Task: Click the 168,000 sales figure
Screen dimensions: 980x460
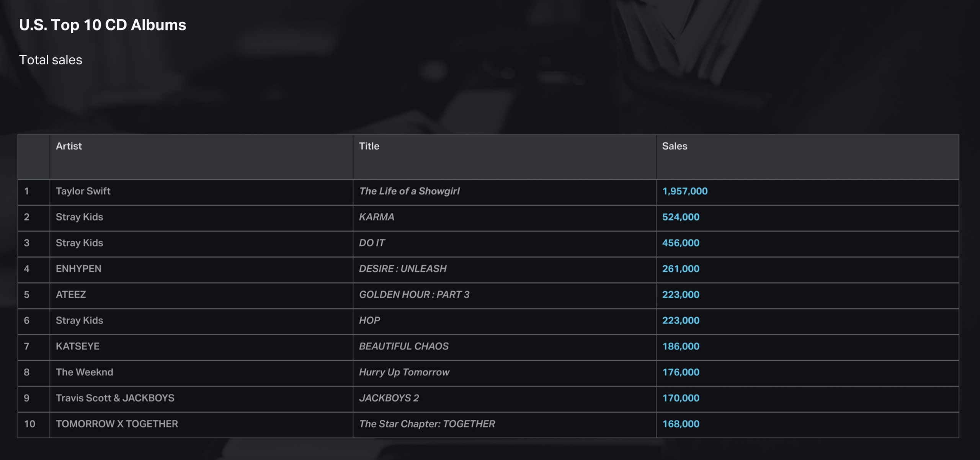Action: pyautogui.click(x=681, y=424)
